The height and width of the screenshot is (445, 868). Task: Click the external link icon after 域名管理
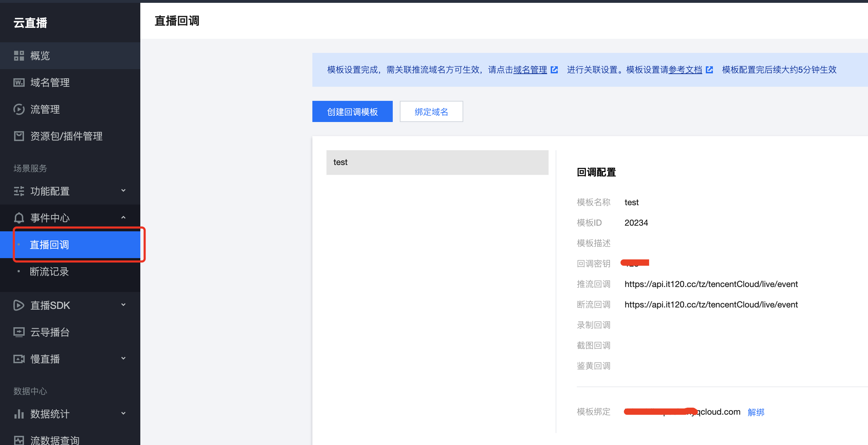554,70
